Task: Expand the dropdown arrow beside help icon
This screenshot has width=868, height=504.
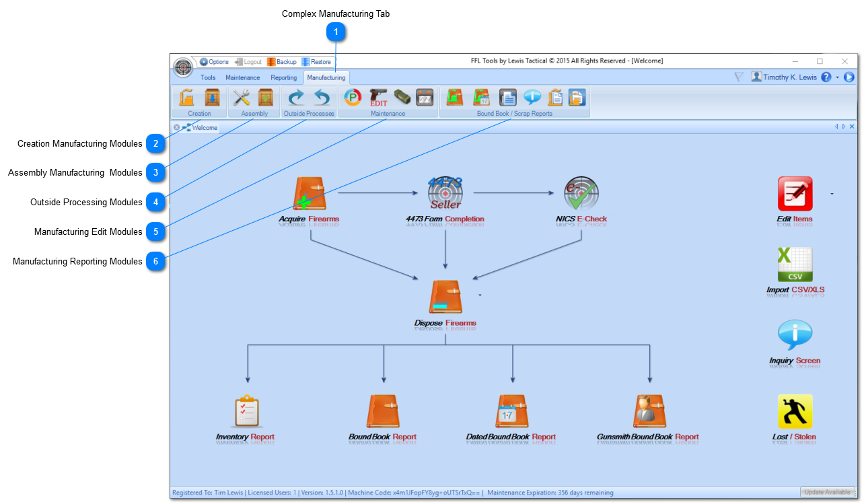Action: pyautogui.click(x=838, y=78)
